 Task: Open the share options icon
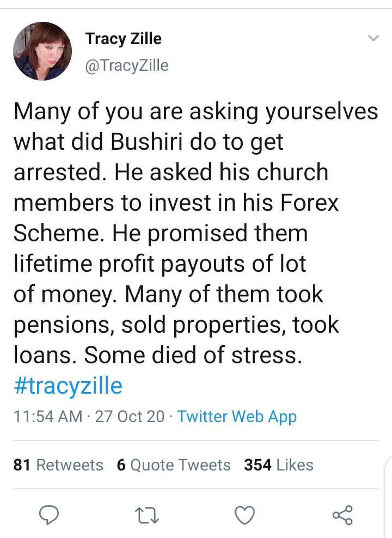coord(342,515)
